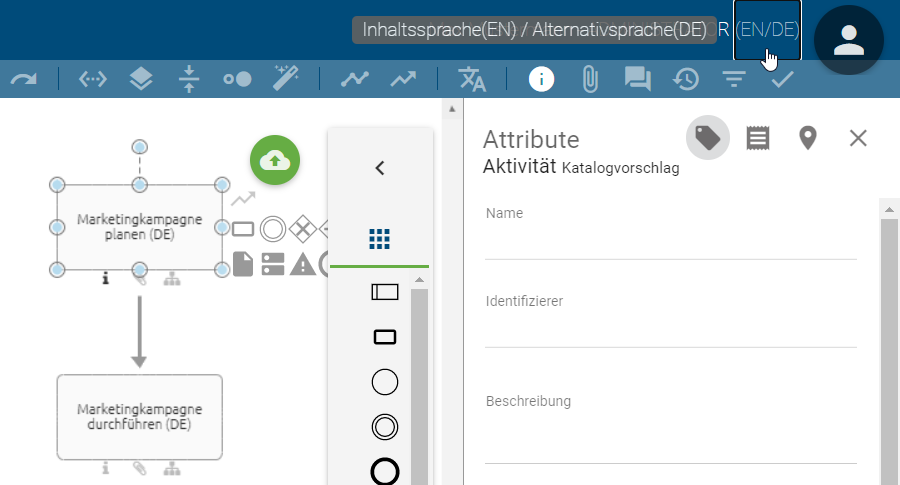Click the two-circles toggle icon in toolbar
900x485 pixels.
[237, 79]
